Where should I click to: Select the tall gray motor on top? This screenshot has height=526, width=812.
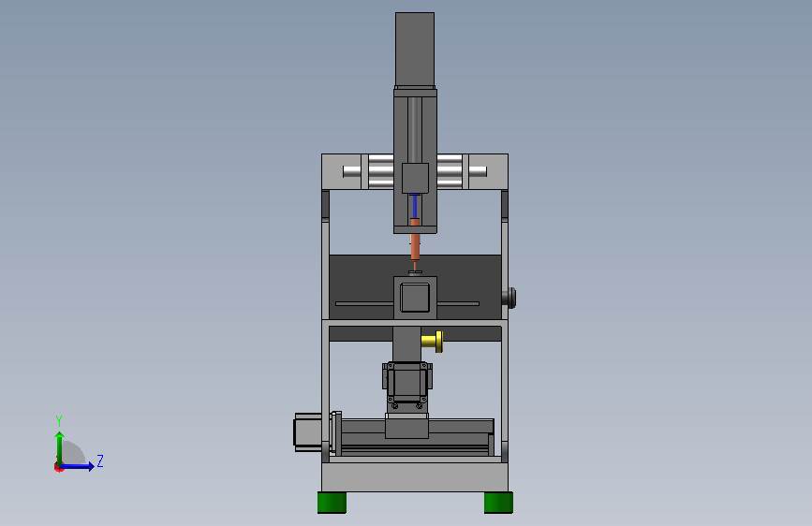(415, 50)
